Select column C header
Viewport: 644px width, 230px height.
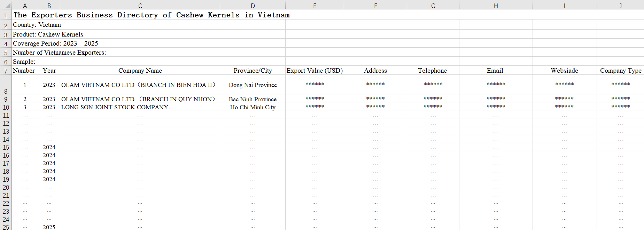point(140,6)
